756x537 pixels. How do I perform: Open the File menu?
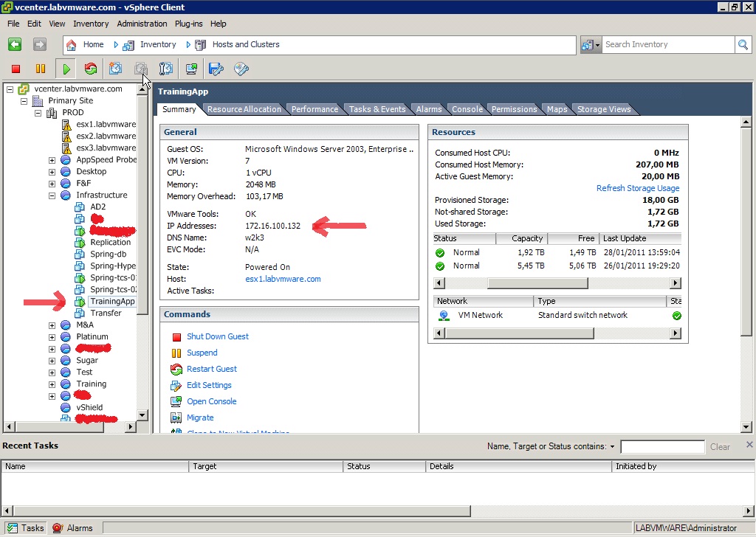click(13, 24)
